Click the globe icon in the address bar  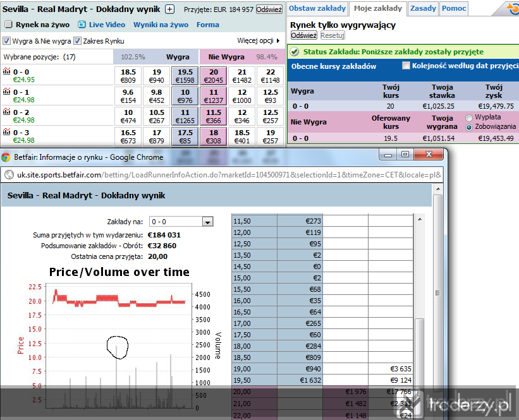coord(9,174)
